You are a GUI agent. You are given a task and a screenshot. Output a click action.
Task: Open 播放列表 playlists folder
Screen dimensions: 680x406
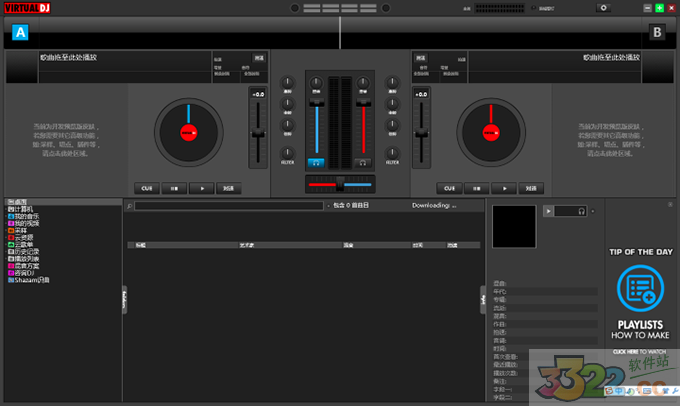[23, 259]
